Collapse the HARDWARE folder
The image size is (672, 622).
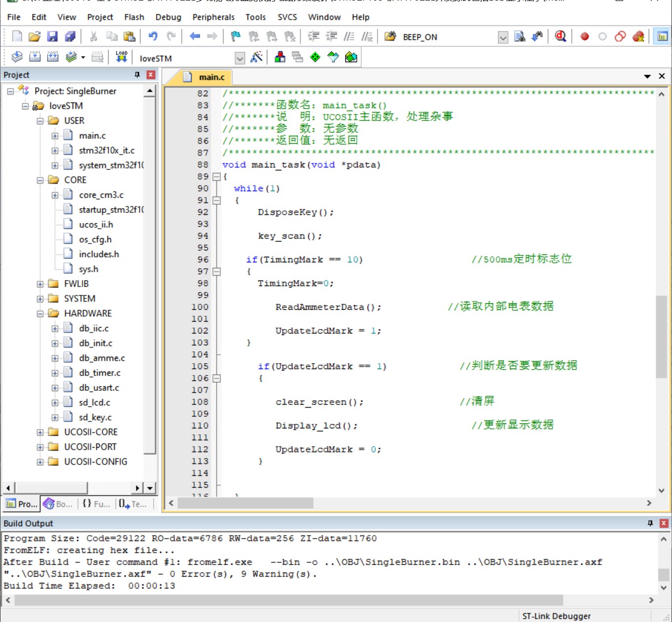(40, 314)
